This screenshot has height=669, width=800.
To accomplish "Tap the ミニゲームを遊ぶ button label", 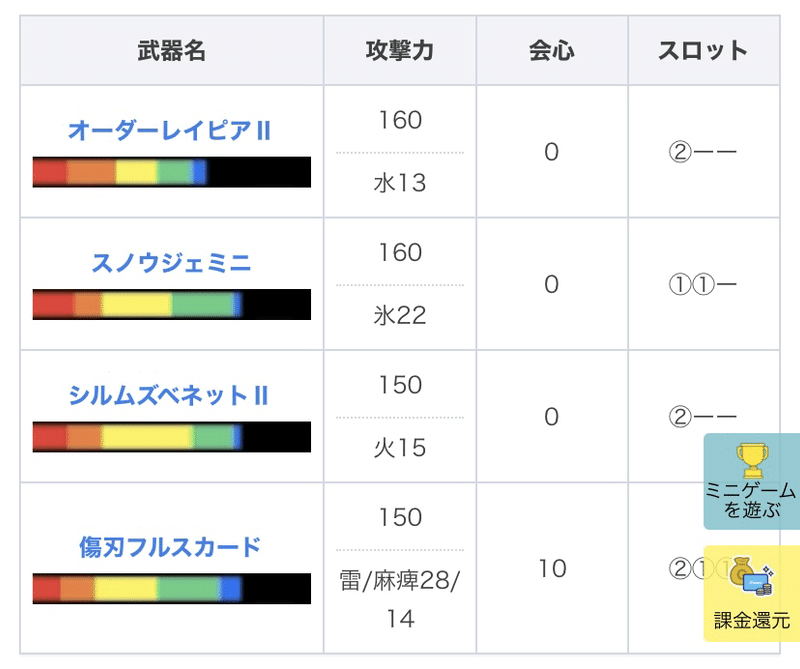I will pos(751,500).
